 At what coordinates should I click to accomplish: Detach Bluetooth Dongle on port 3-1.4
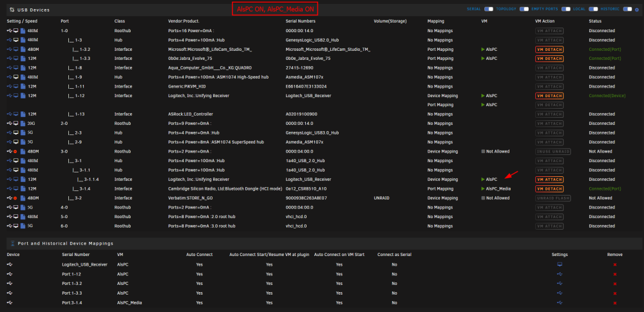[x=549, y=188]
